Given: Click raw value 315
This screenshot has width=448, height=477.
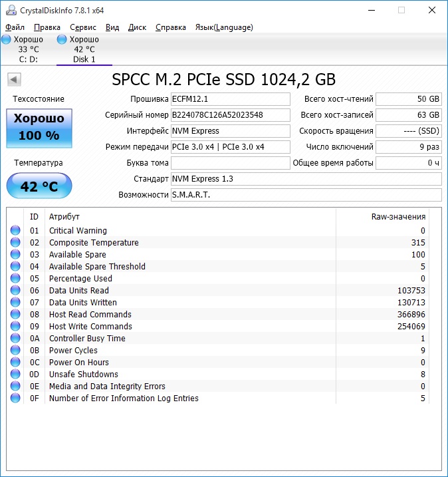Looking at the screenshot, I should (418, 242).
